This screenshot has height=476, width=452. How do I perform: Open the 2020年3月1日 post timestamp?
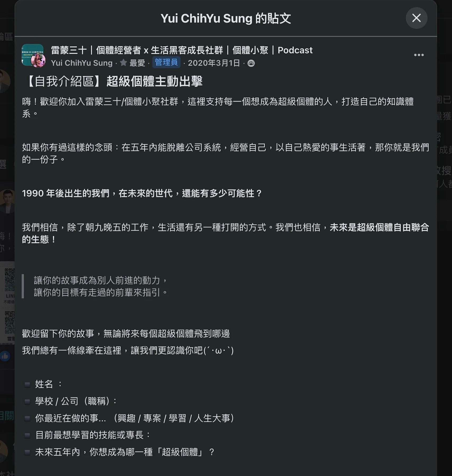click(214, 63)
